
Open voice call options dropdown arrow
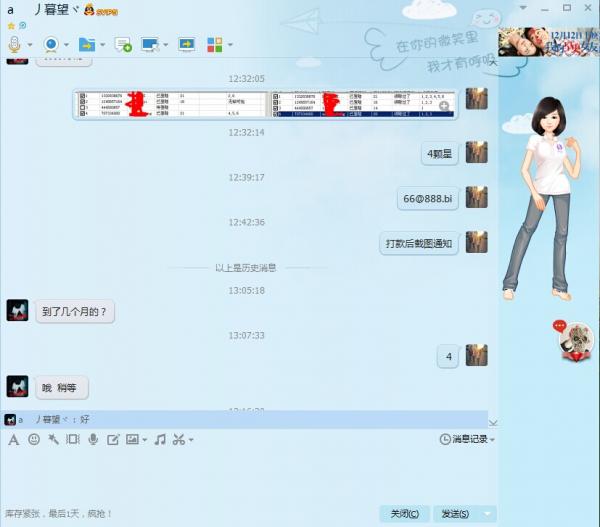click(x=30, y=45)
